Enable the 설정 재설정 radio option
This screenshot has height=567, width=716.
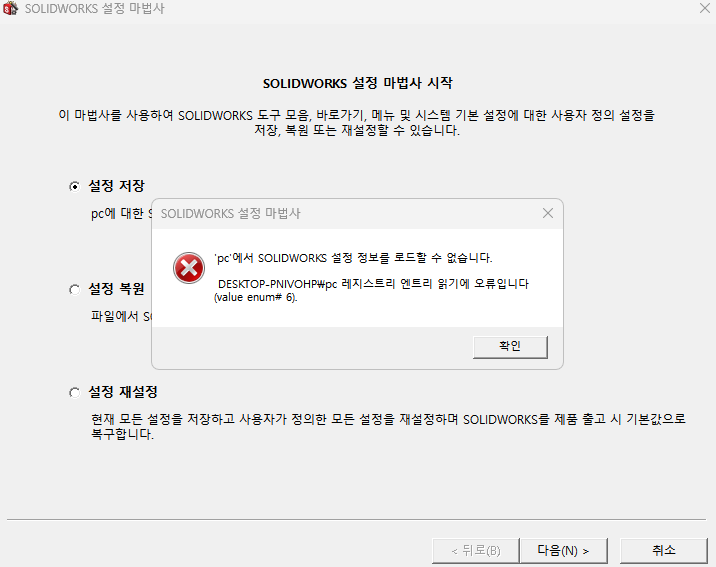click(75, 393)
